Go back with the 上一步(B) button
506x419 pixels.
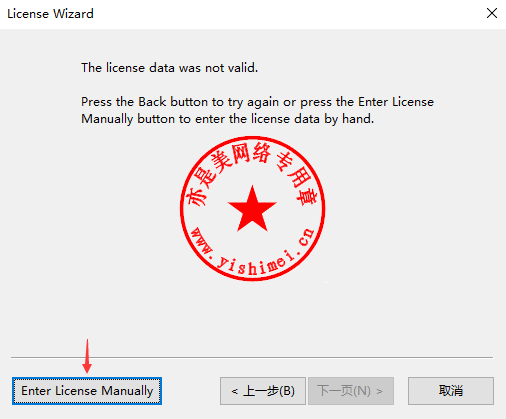(263, 391)
